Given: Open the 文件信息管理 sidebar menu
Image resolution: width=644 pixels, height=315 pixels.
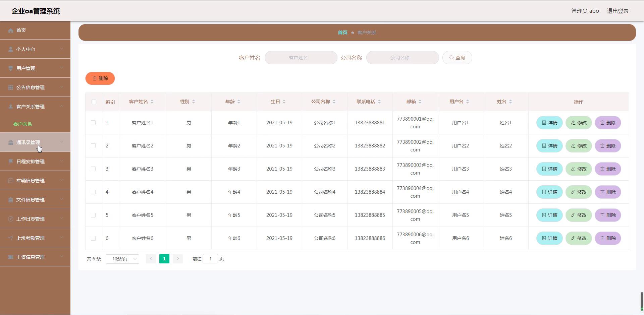Looking at the screenshot, I should coord(31,200).
